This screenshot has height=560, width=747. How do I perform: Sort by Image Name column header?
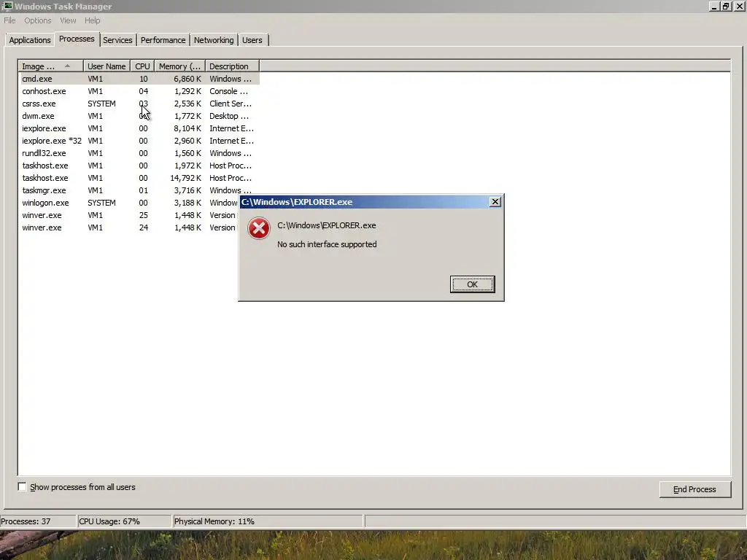pos(51,66)
